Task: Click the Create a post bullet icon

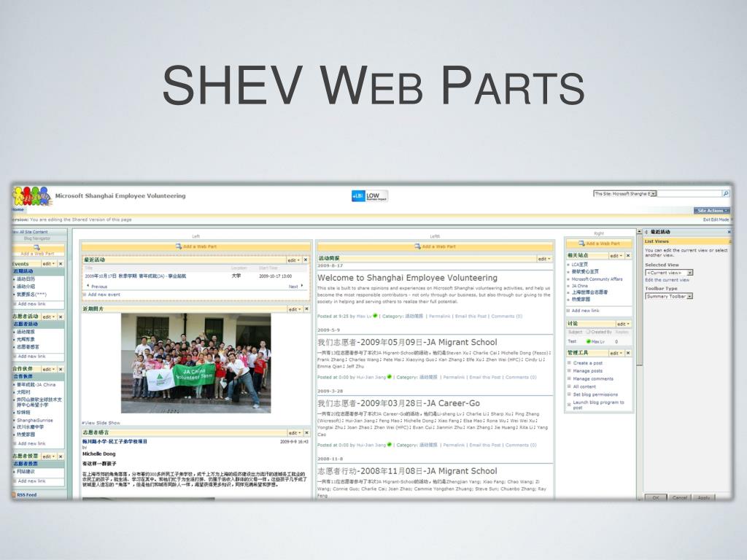Action: tap(569, 363)
